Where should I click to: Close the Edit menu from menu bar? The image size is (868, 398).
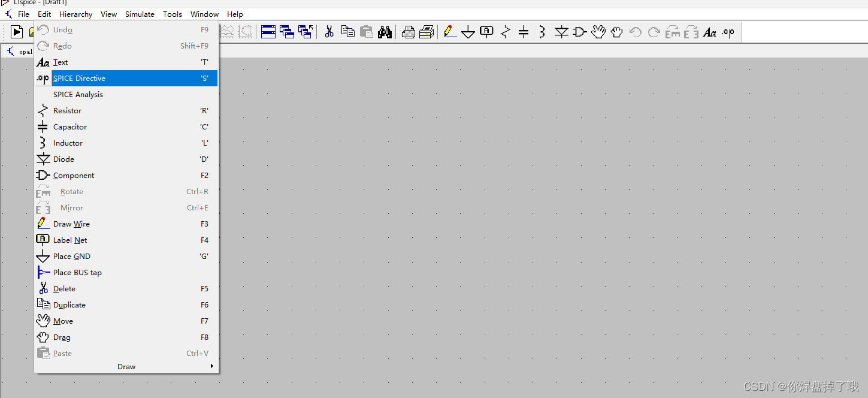[x=44, y=14]
